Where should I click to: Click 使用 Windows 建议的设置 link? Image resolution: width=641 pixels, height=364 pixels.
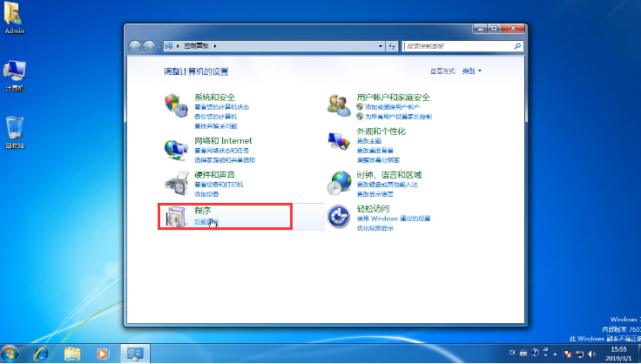[394, 219]
